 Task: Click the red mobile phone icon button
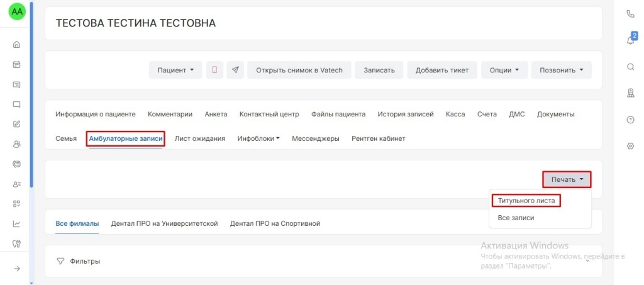coord(214,70)
